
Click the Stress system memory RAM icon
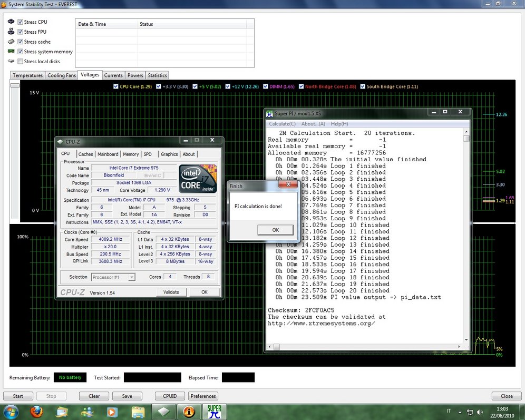11,51
